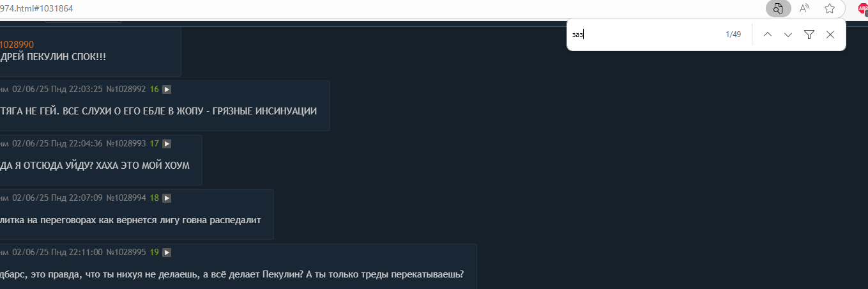Open post number link №1028995
Viewport: 868px width, 289px height.
click(126, 253)
